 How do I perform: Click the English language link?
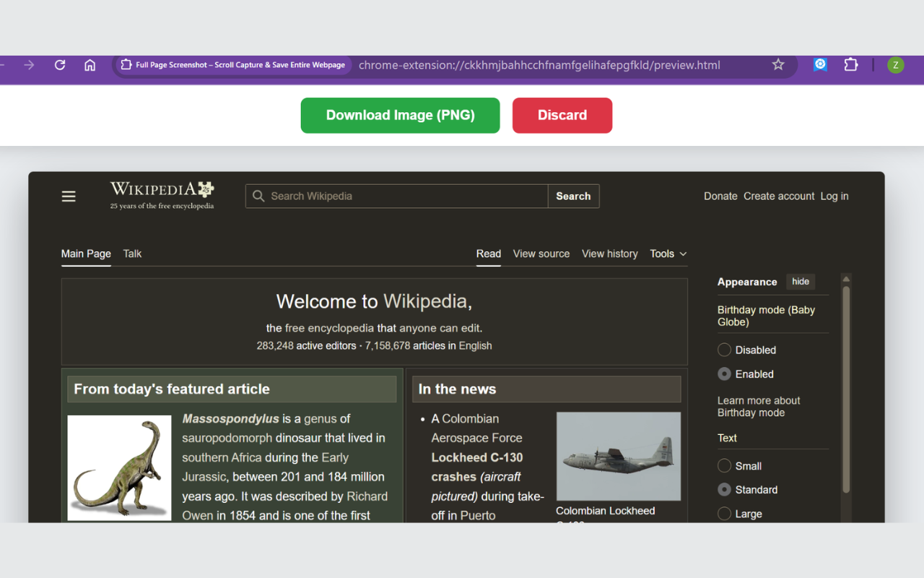point(475,345)
